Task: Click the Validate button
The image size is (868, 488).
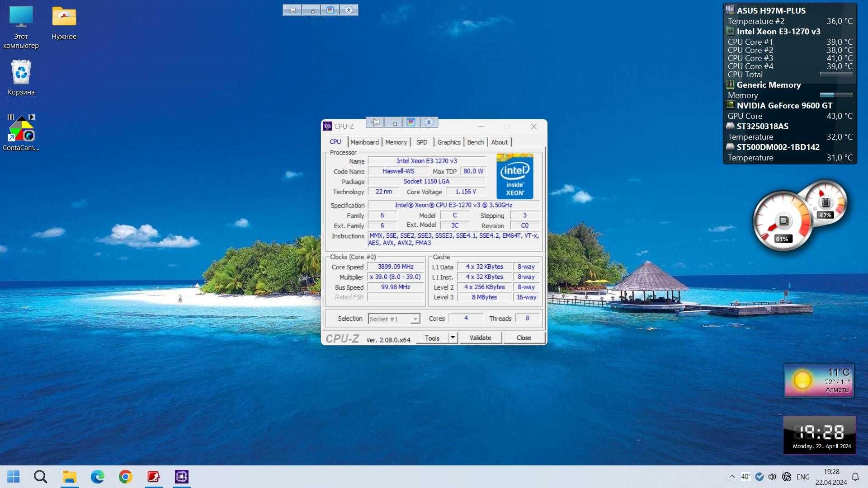Action: coord(481,338)
